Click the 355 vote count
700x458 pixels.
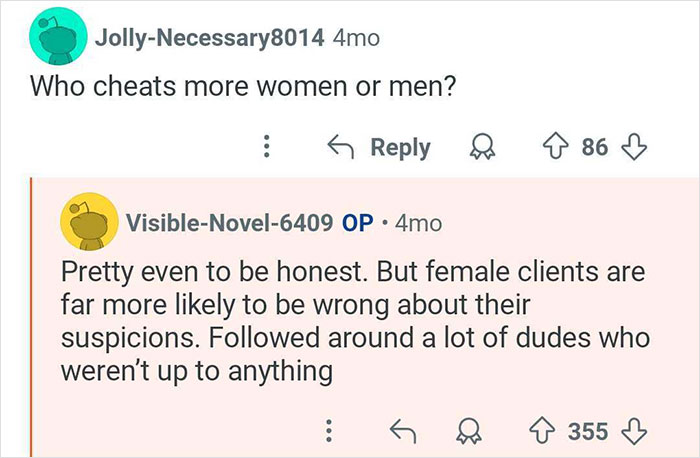pos(588,431)
